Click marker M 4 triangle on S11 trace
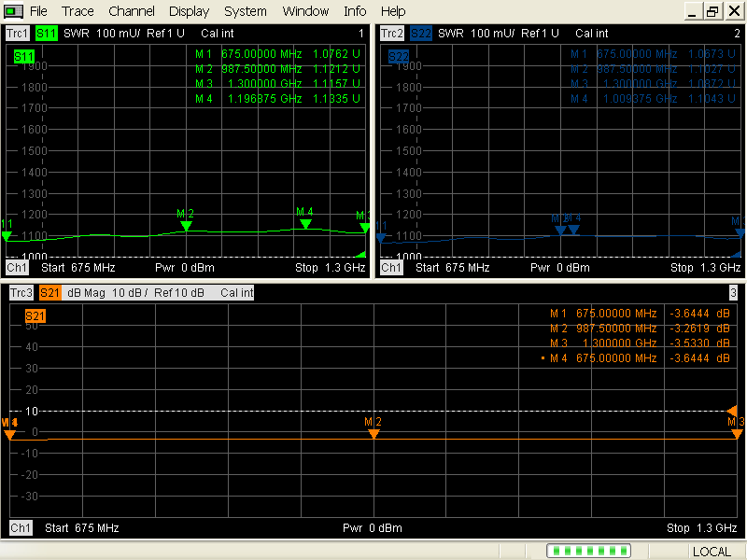The height and width of the screenshot is (560, 747). (x=305, y=224)
